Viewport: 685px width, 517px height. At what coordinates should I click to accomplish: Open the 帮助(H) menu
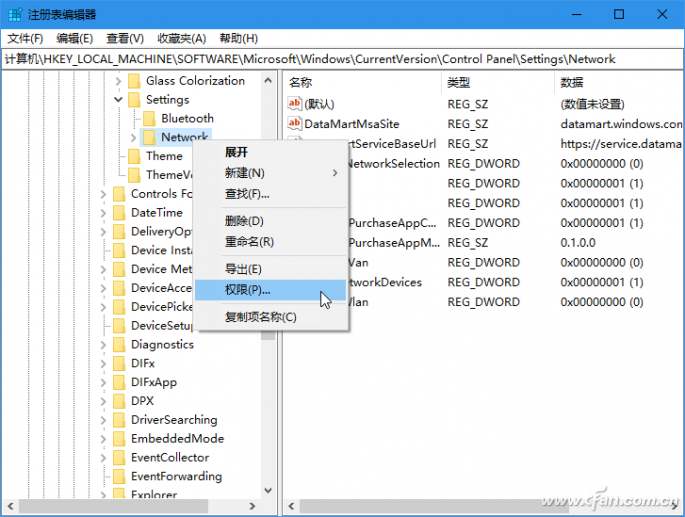pyautogui.click(x=239, y=38)
